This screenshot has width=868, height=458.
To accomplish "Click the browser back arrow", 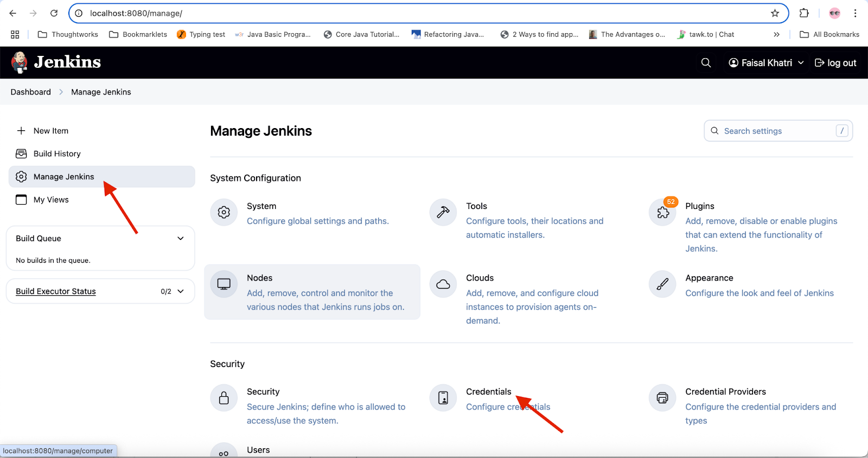I will (x=13, y=13).
